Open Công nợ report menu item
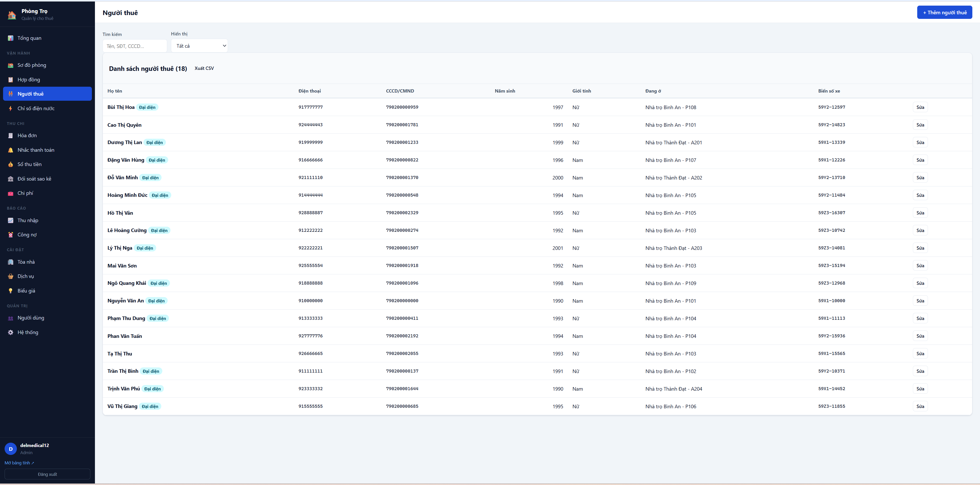Viewport: 980px width, 485px height. [47, 235]
